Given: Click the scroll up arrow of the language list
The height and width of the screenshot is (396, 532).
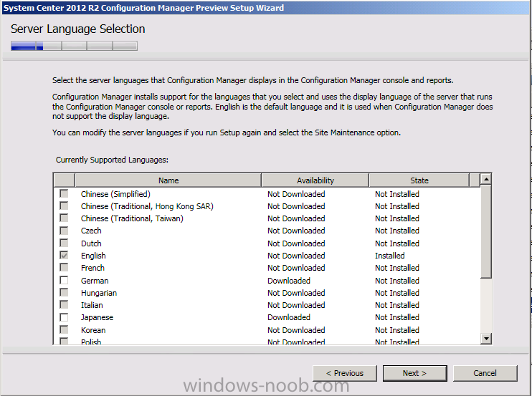Looking at the screenshot, I should 486,179.
